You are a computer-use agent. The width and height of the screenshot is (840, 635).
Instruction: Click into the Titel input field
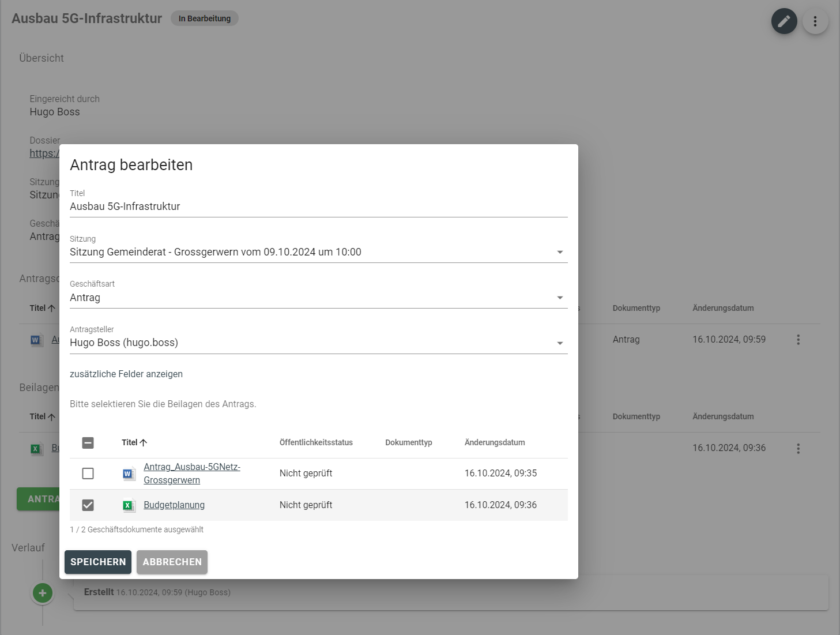click(x=318, y=206)
